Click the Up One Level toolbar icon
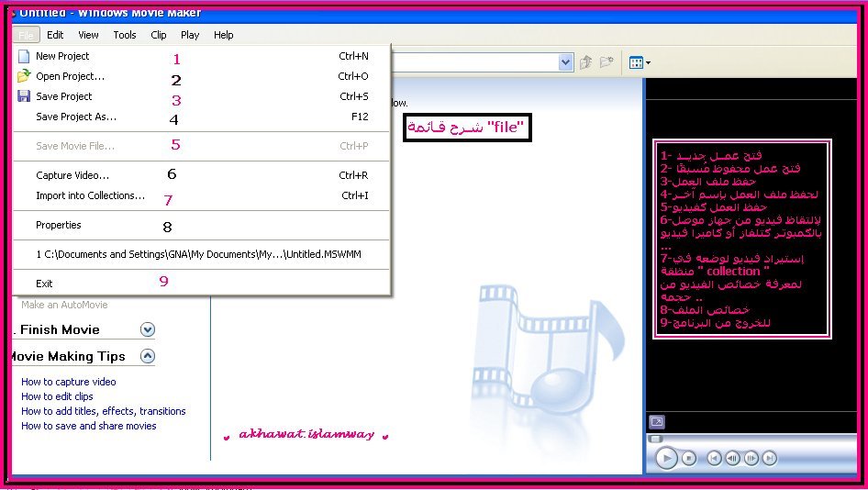The height and width of the screenshot is (490, 868). [586, 62]
